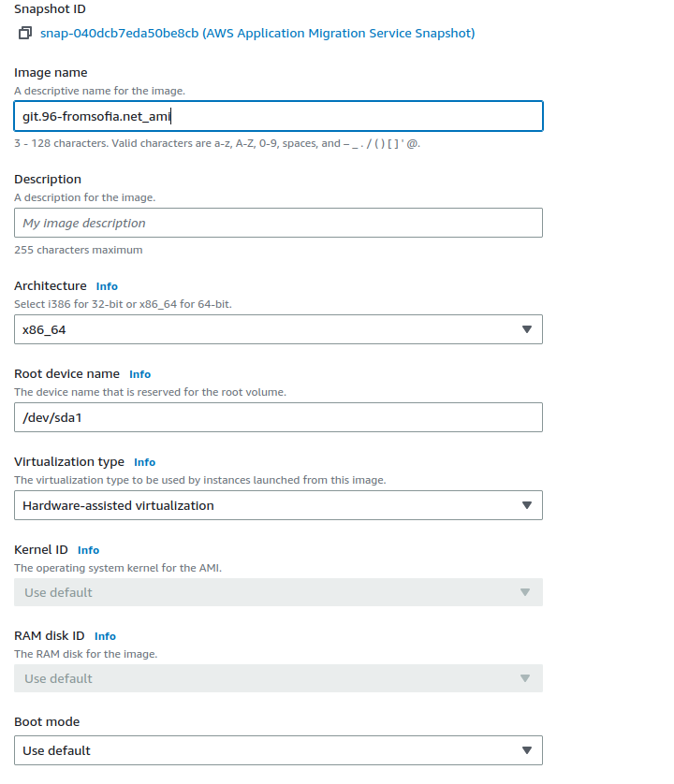
Task: Click the Description field label
Action: click(48, 179)
